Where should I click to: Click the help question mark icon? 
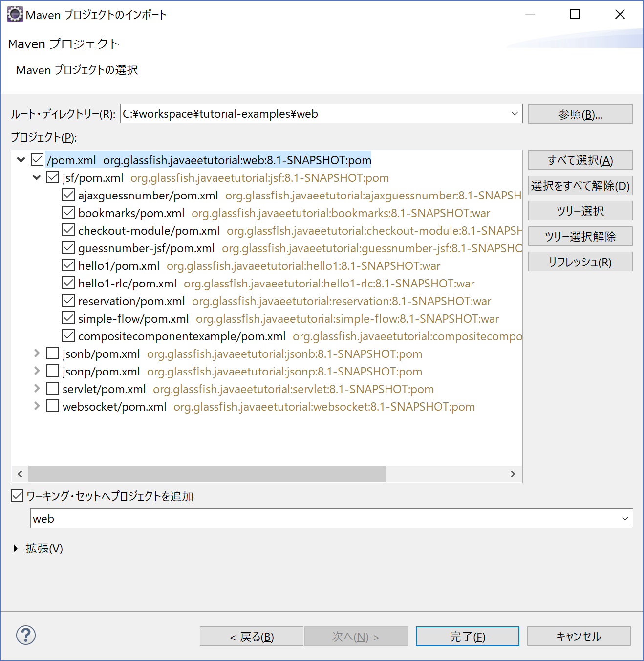pyautogui.click(x=26, y=635)
